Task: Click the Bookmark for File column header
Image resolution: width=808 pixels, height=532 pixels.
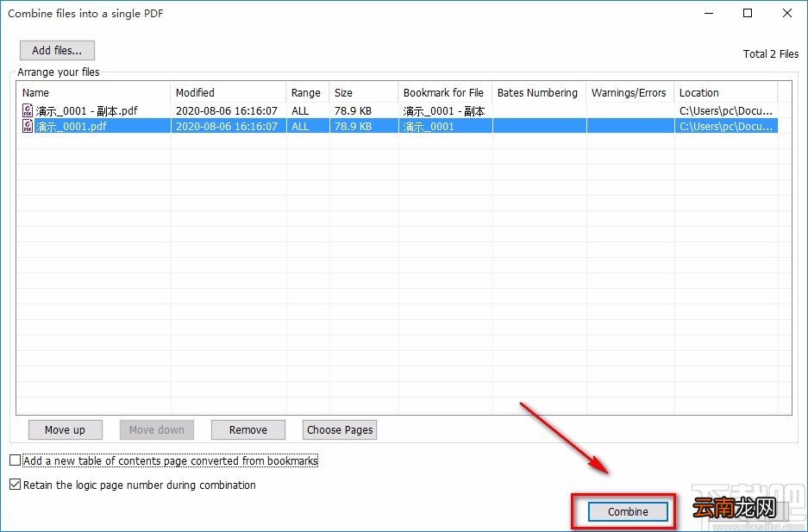Action: pos(445,93)
